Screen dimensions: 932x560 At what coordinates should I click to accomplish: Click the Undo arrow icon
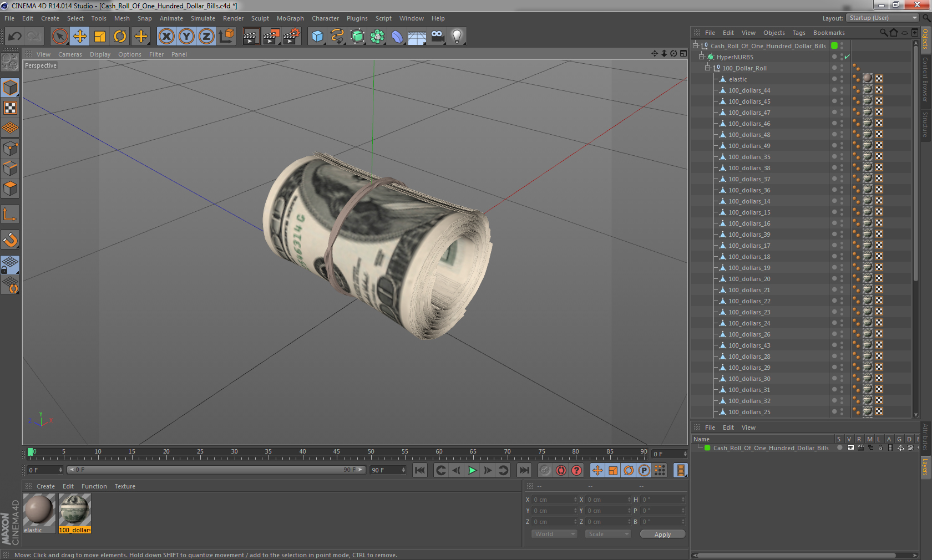tap(14, 37)
